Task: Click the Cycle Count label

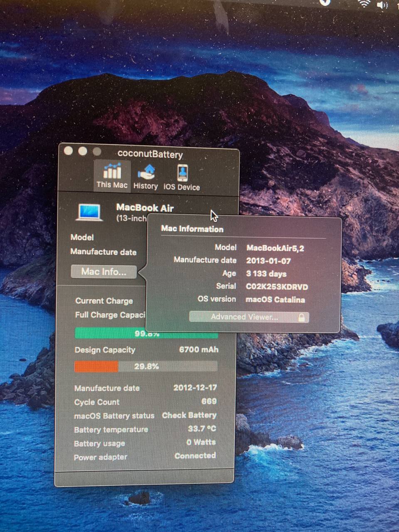Action: [97, 402]
